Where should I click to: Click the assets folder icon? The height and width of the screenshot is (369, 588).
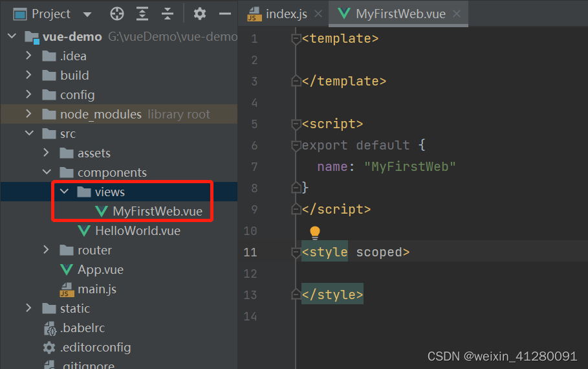67,153
